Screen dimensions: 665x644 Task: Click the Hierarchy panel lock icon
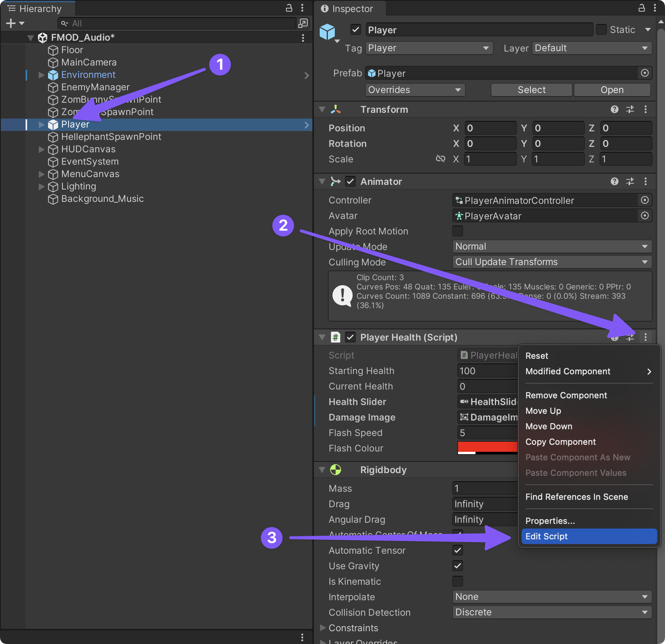[289, 8]
